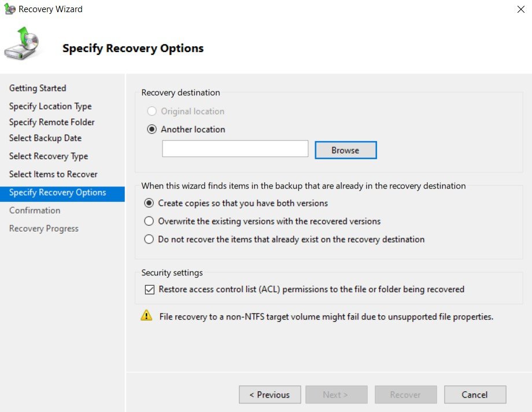Choose Create copies so you have both versions
Viewport: 532px width, 412px height.
[x=149, y=203]
